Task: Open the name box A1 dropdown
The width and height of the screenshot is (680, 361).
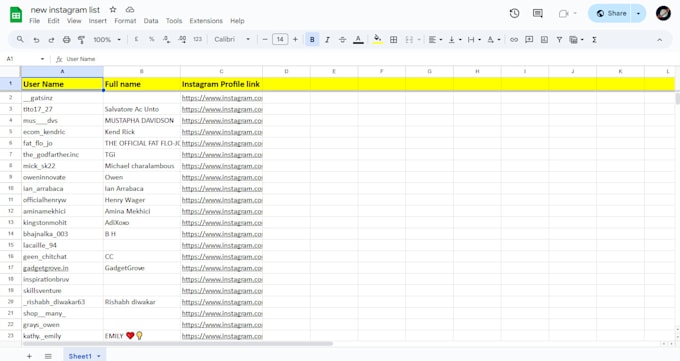Action: [42, 59]
